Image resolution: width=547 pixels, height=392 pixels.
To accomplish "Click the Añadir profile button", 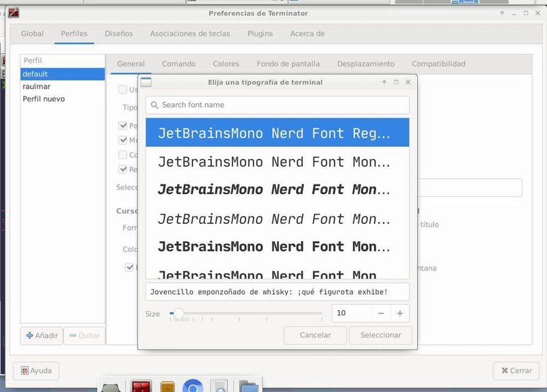I will click(42, 335).
